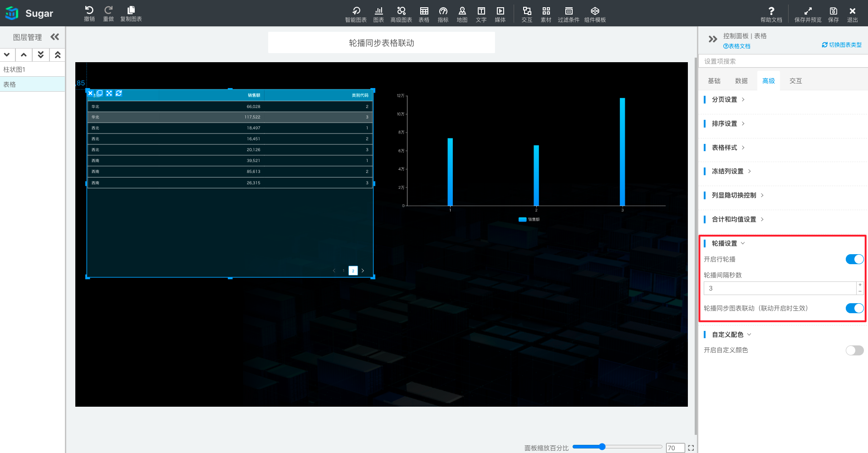Enable 开启自定义颜色 switch

click(x=854, y=350)
